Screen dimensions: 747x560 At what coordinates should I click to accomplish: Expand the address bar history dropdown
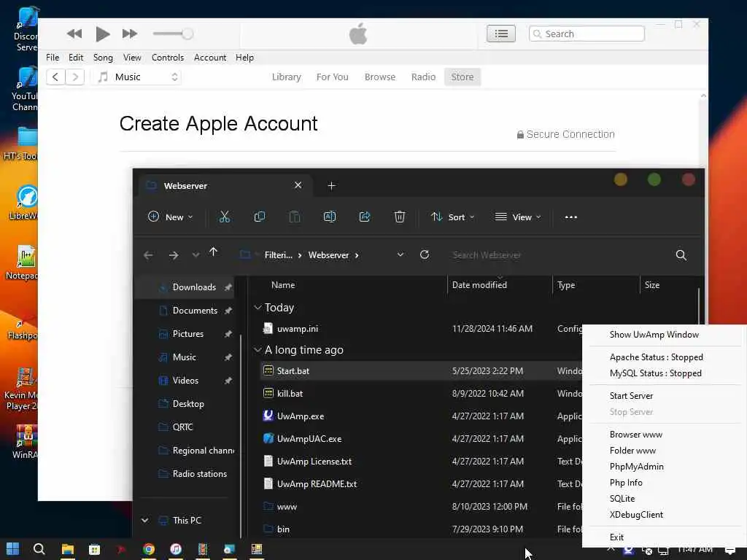coord(400,254)
